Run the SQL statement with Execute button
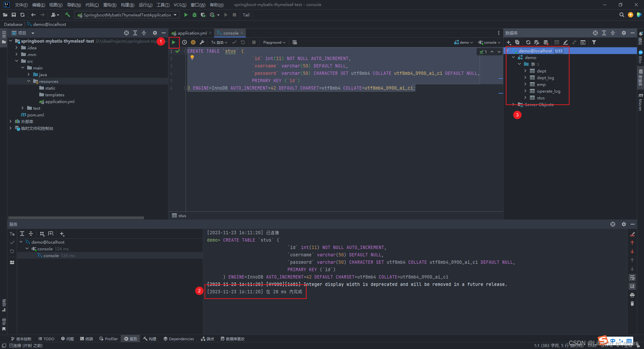The height and width of the screenshot is (349, 644). click(x=174, y=42)
